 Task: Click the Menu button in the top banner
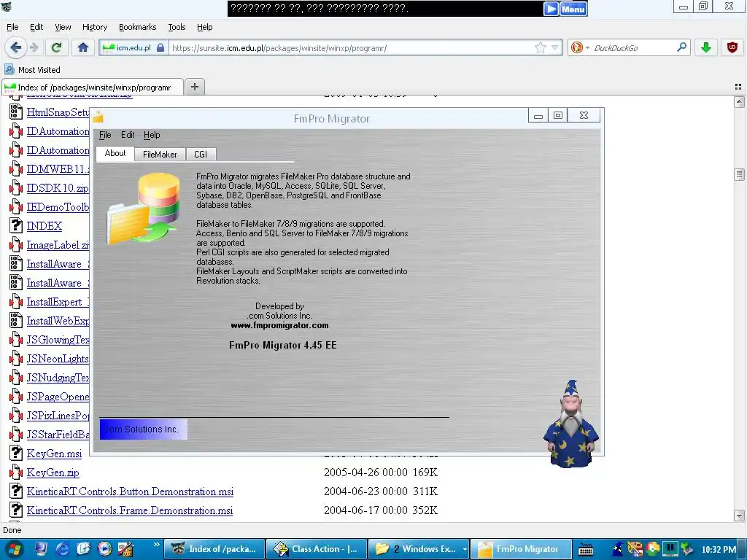[573, 9]
